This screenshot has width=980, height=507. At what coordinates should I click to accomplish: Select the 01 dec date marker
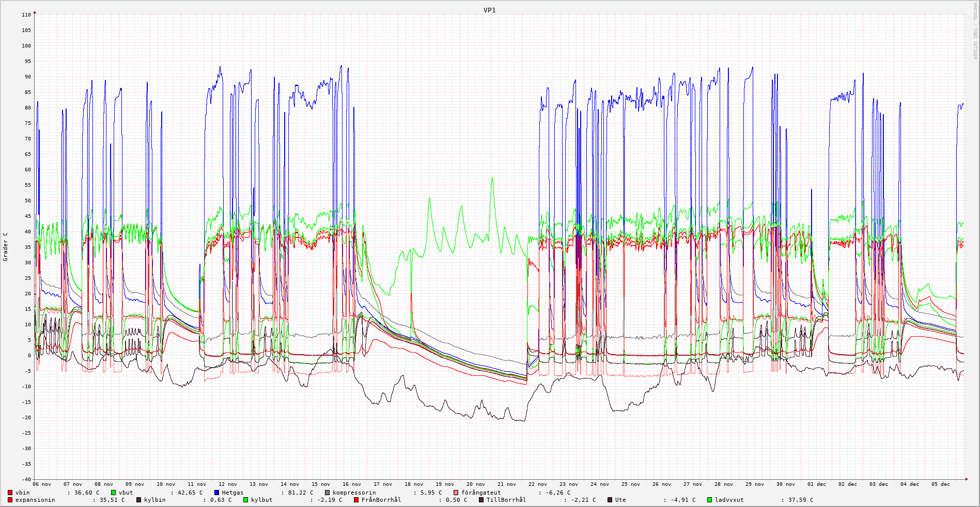[817, 484]
